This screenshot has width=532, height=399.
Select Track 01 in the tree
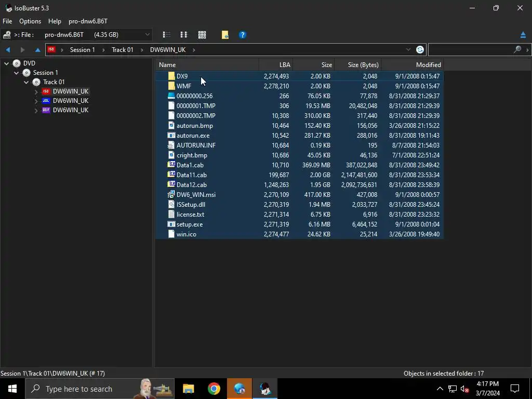point(54,82)
